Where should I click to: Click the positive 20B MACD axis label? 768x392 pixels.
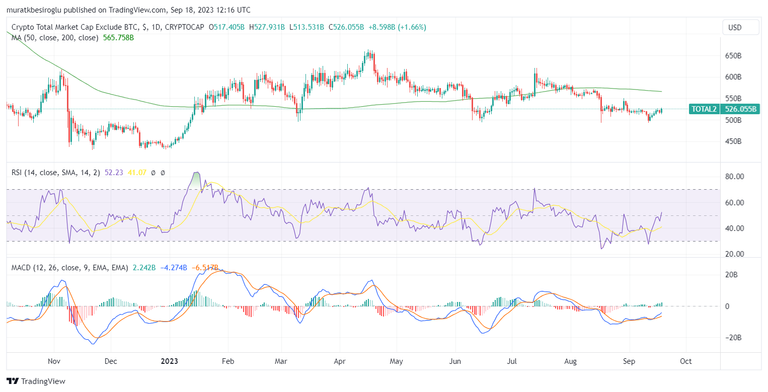(x=731, y=275)
